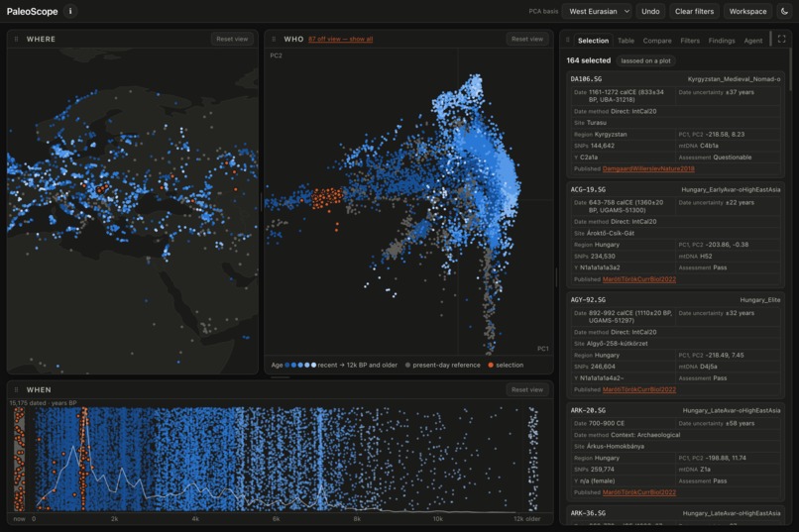This screenshot has height=532, width=799.
Task: Click the '87 off view — show all' link
Action: click(x=340, y=40)
